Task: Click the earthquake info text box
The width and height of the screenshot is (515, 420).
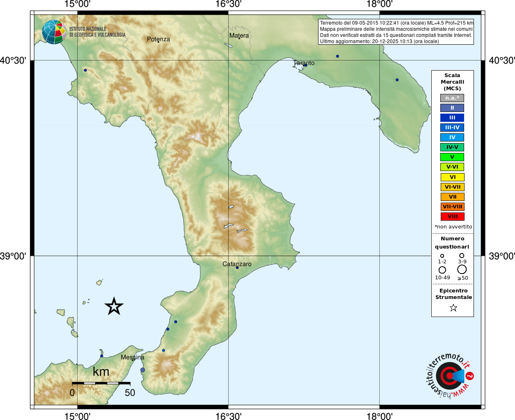Action: [x=396, y=32]
